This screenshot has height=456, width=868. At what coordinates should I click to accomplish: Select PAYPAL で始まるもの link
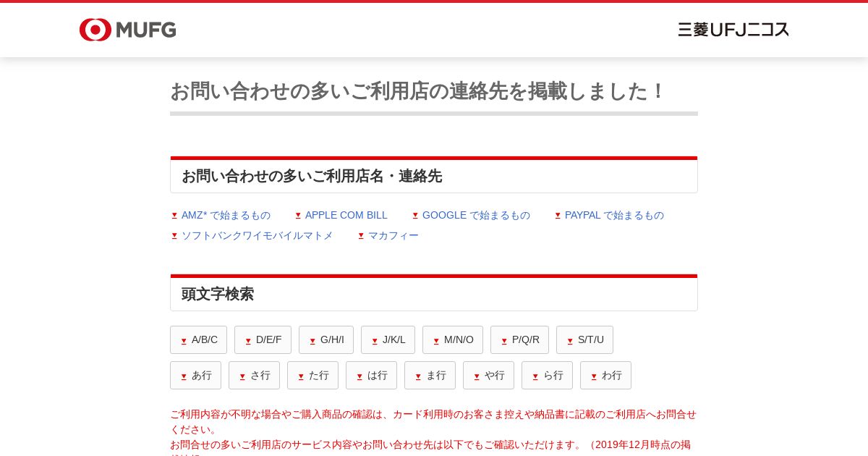609,215
